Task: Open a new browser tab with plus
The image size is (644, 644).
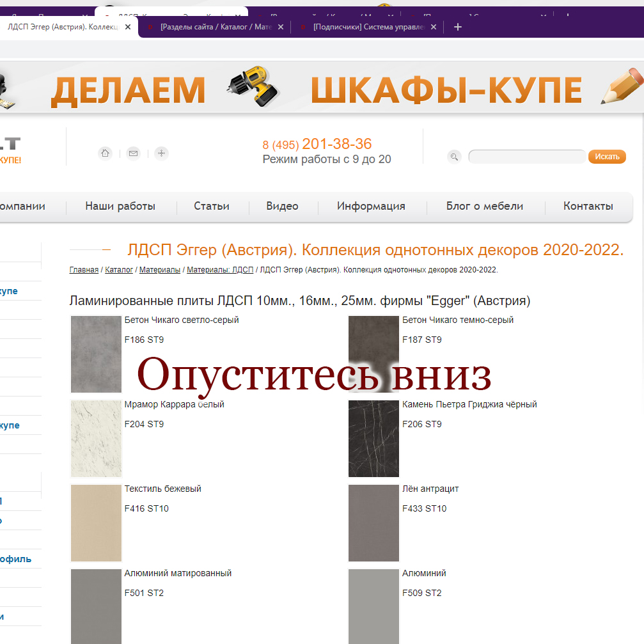Action: [x=457, y=27]
